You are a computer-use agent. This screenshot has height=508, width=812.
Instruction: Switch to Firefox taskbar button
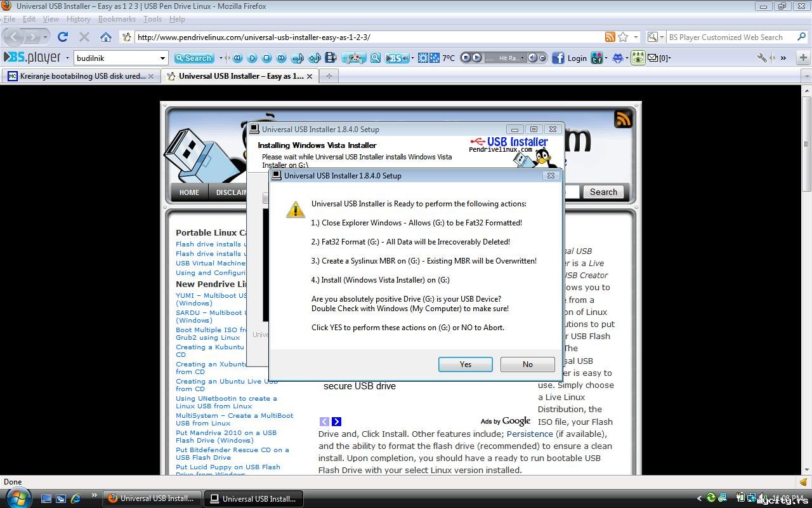[x=153, y=498]
